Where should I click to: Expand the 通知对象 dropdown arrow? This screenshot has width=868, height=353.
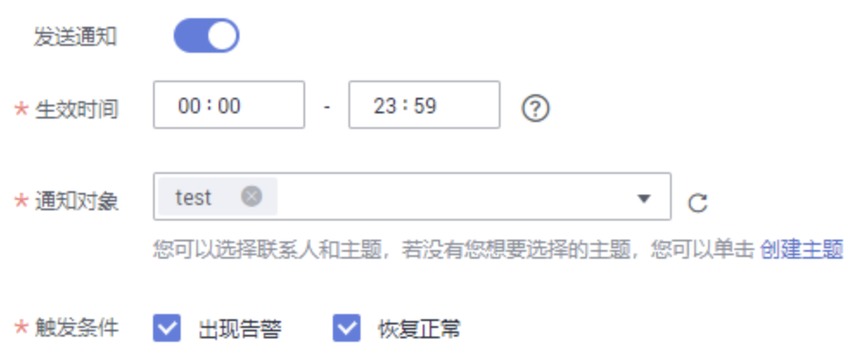click(x=643, y=198)
